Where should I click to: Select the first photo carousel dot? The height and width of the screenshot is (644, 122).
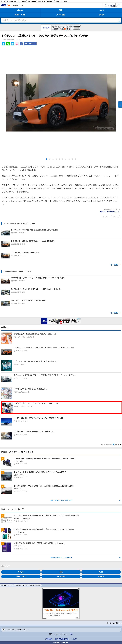tap(46, 159)
